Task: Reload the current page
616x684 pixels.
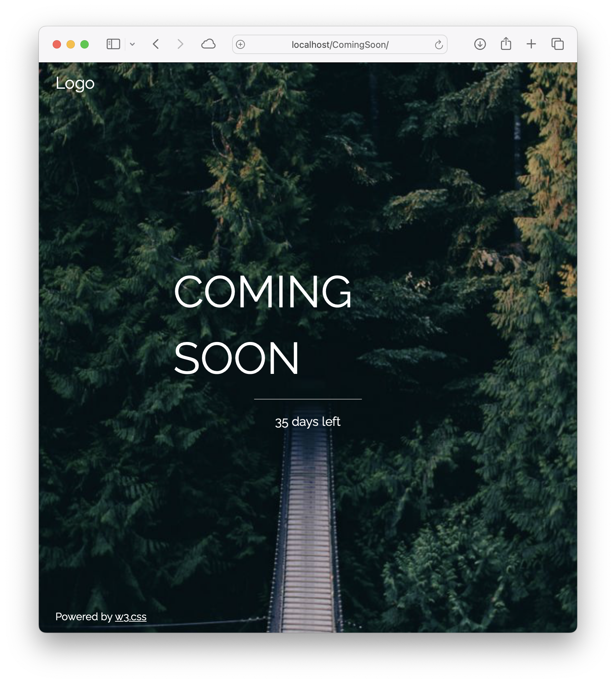Action: pos(439,45)
